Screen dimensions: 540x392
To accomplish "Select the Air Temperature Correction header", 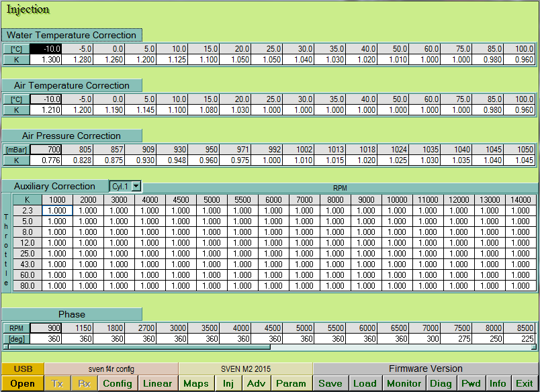I will coord(72,85).
